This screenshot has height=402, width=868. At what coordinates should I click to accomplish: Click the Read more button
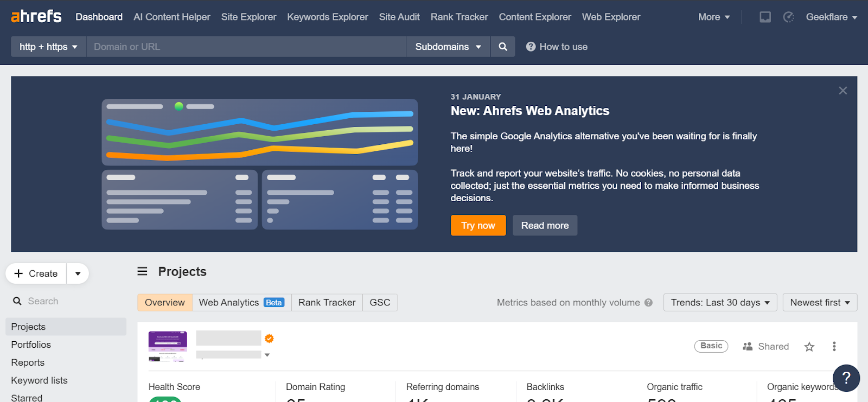click(x=545, y=225)
